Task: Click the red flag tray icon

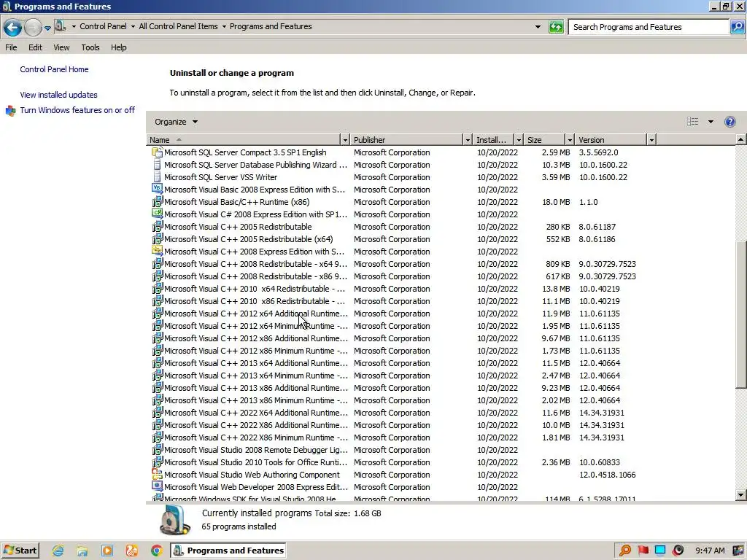Action: (x=643, y=551)
